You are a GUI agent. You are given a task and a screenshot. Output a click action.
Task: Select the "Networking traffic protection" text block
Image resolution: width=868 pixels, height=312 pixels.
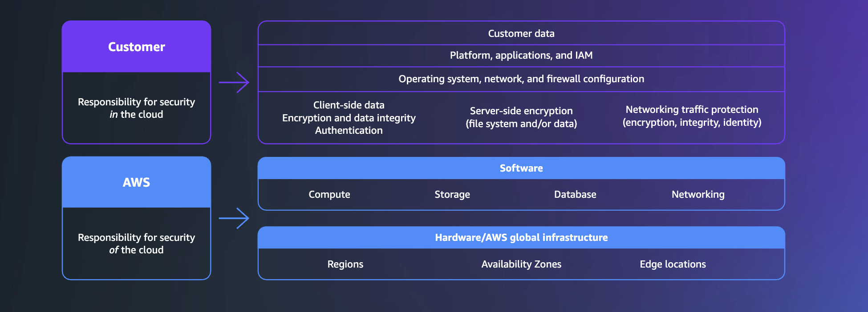coord(692,116)
